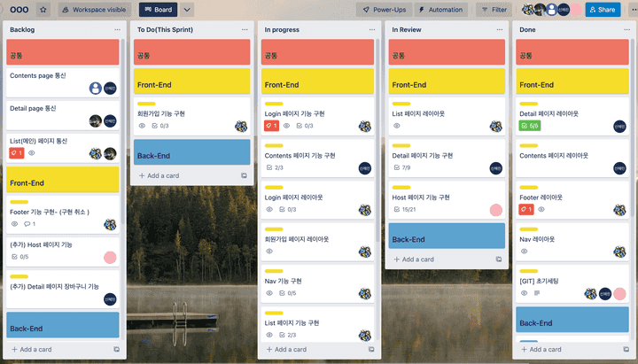Click the template icon in the Backlog list footer
The height and width of the screenshot is (364, 638).
coord(116,350)
